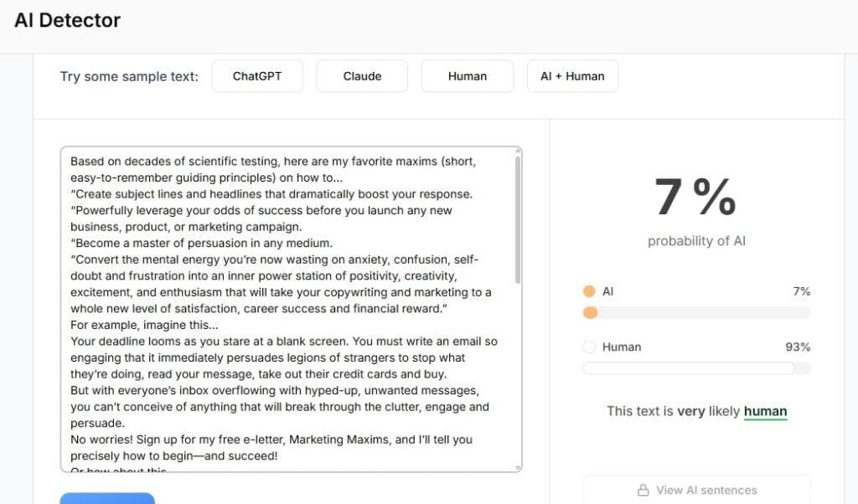This screenshot has height=504, width=858.
Task: Open the View AI sentences button
Action: tap(696, 491)
